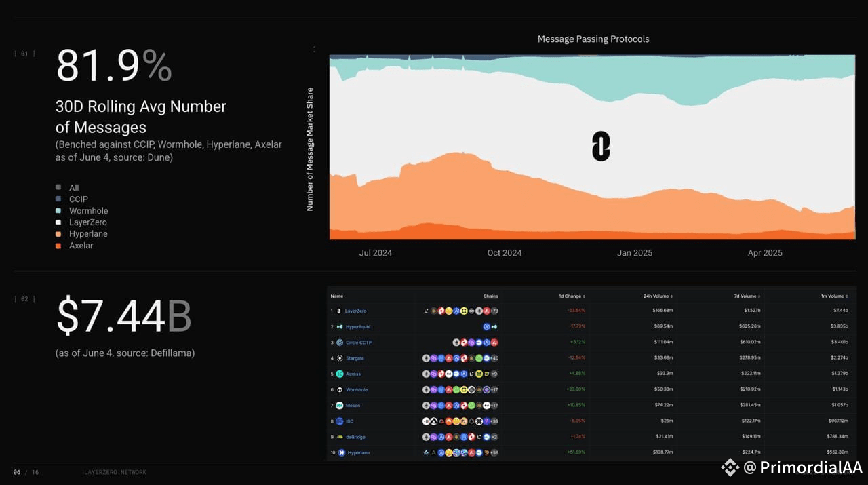Click the $108.77m 24h volume cell
Screen dimensions: 868x485
663,452
